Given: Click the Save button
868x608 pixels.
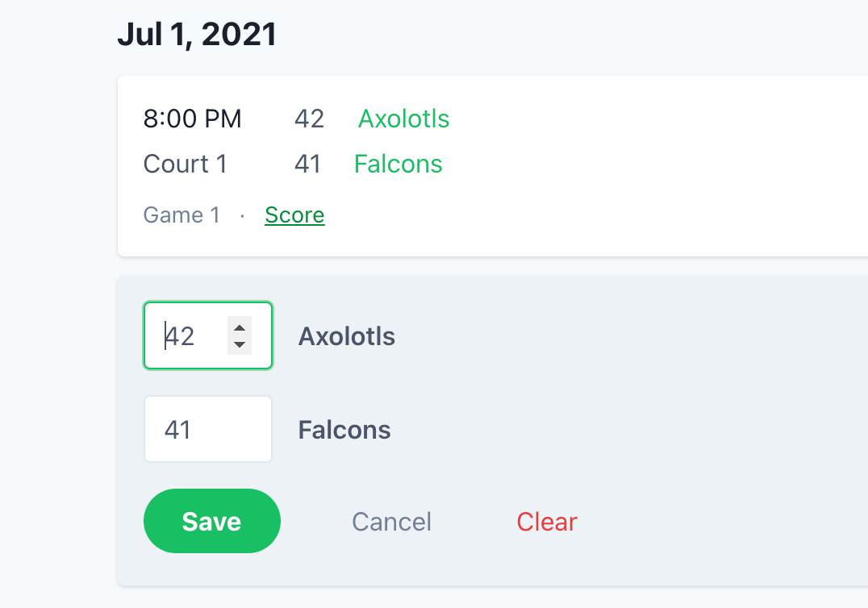Looking at the screenshot, I should (211, 521).
